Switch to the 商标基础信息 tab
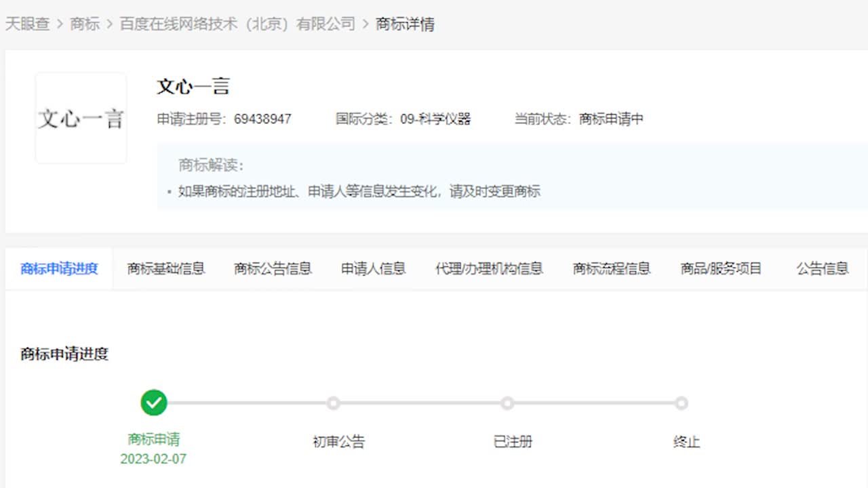Viewport: 868px width, 488px height. [x=165, y=268]
